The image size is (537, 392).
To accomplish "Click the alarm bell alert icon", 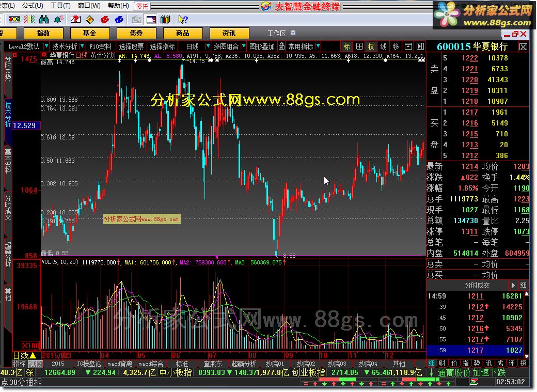I will [x=58, y=20].
